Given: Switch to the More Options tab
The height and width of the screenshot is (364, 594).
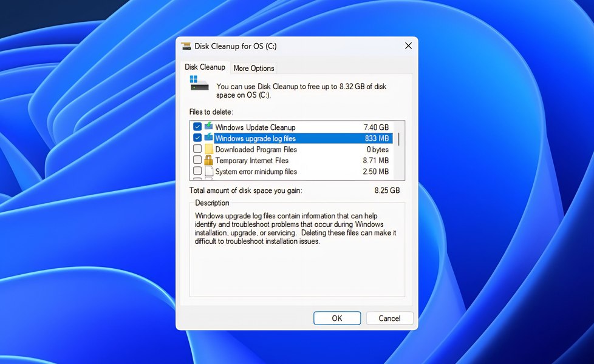Looking at the screenshot, I should (254, 68).
